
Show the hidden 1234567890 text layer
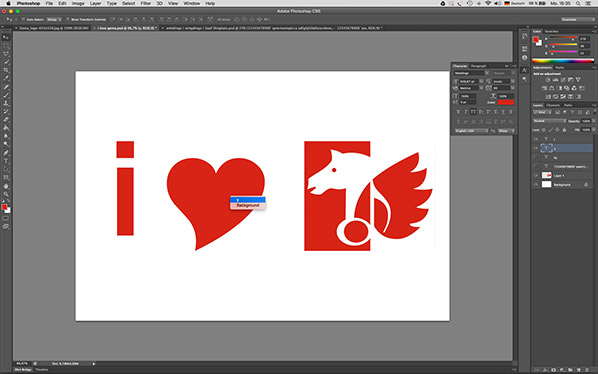click(x=535, y=166)
